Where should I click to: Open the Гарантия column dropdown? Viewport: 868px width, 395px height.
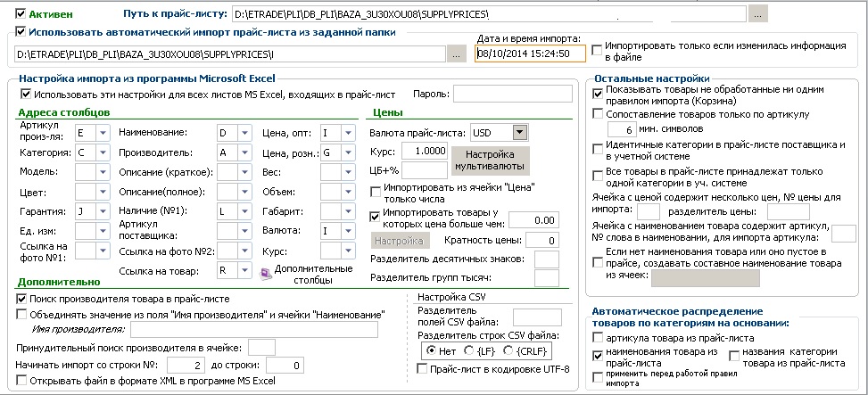(103, 210)
